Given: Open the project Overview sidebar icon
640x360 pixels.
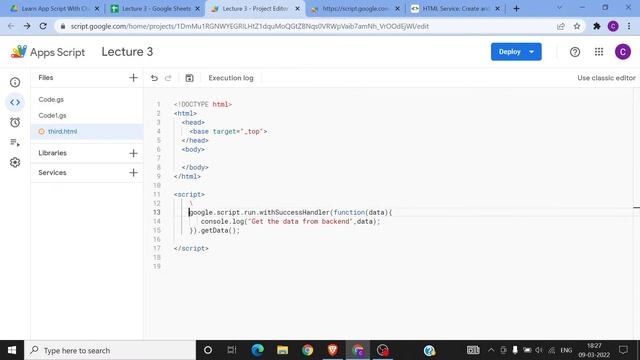Looking at the screenshot, I should click(x=15, y=82).
